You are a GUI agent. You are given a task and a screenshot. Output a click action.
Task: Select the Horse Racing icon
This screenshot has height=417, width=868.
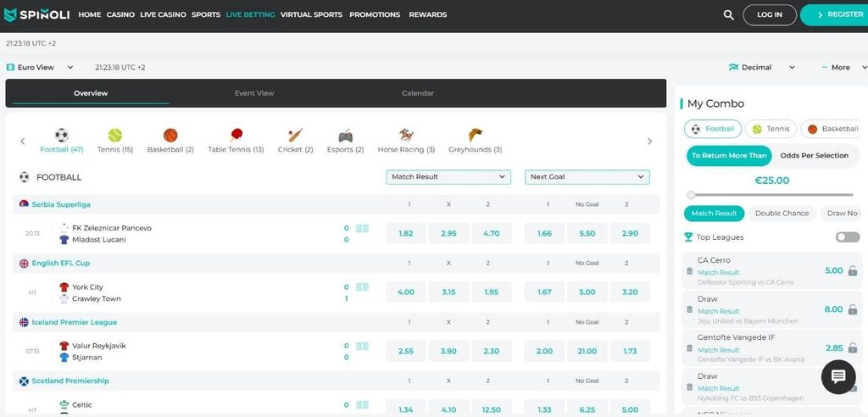coord(406,135)
